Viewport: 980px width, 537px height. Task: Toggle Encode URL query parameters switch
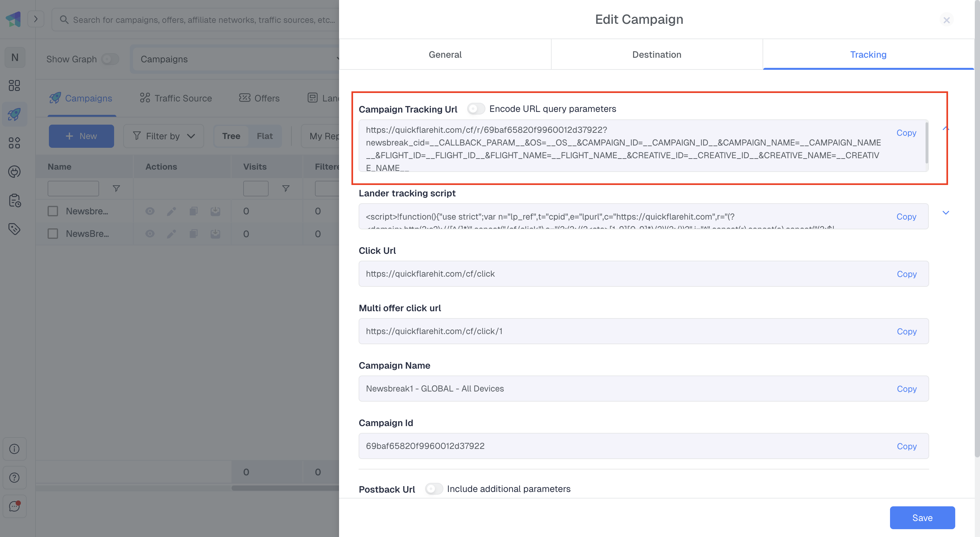pos(476,109)
